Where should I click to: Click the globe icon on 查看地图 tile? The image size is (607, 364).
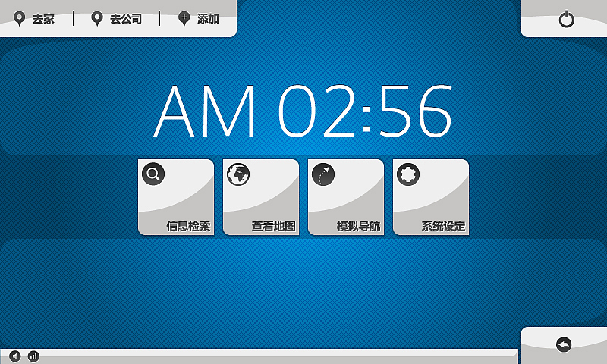(238, 174)
